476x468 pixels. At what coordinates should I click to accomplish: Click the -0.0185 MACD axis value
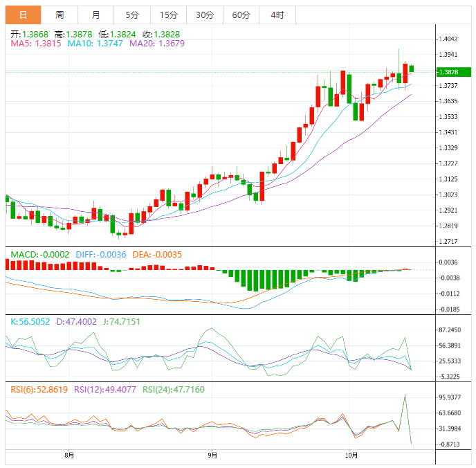449,309
